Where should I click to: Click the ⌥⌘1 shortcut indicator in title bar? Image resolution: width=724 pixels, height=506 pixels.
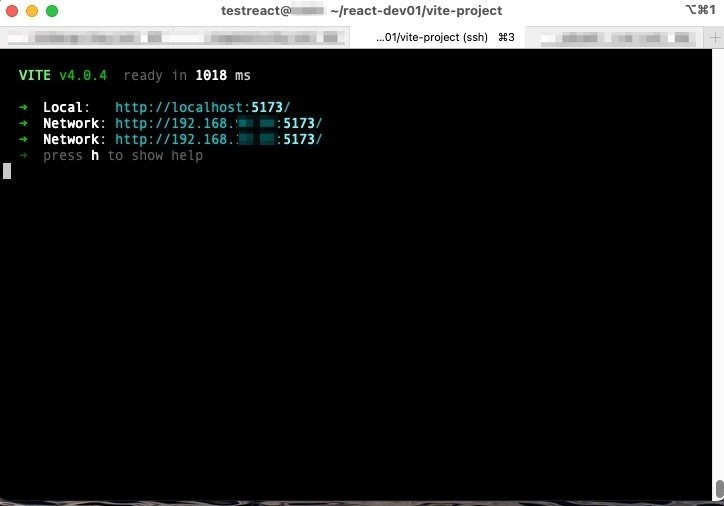click(x=700, y=9)
